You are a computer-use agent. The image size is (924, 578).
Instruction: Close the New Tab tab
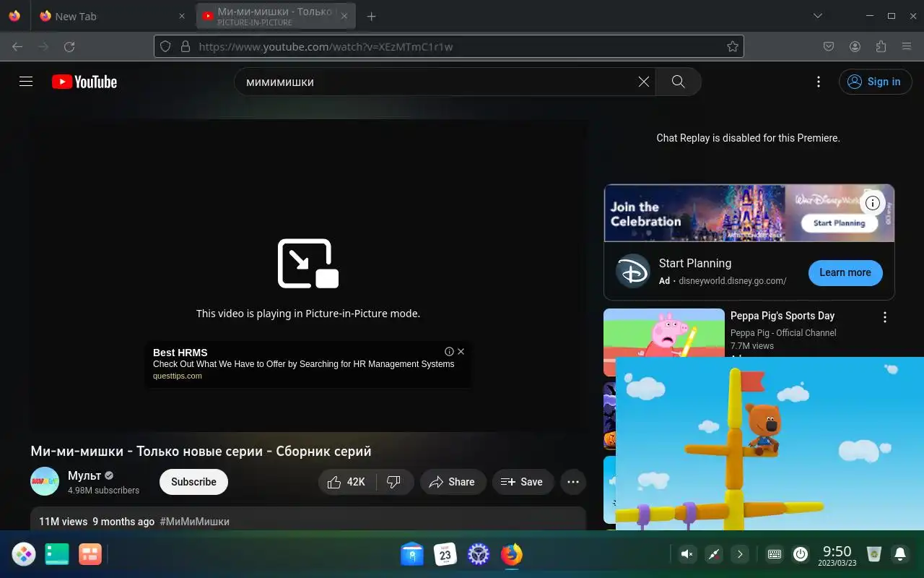182,16
